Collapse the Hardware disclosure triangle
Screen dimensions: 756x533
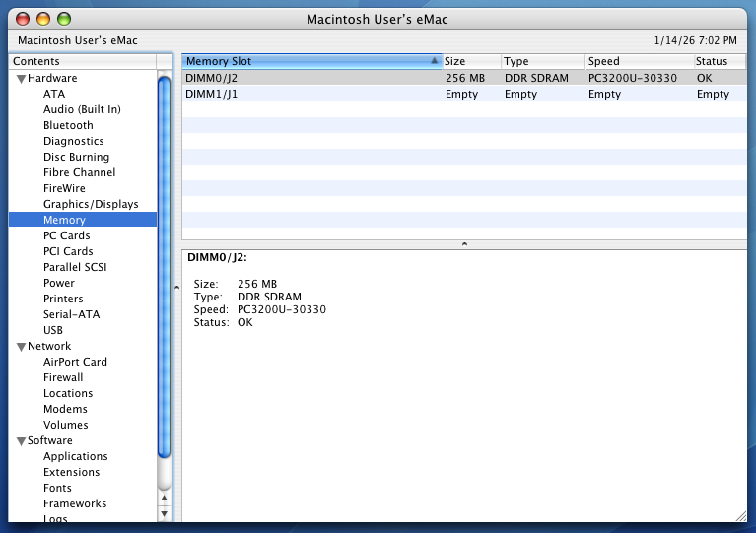(21, 79)
